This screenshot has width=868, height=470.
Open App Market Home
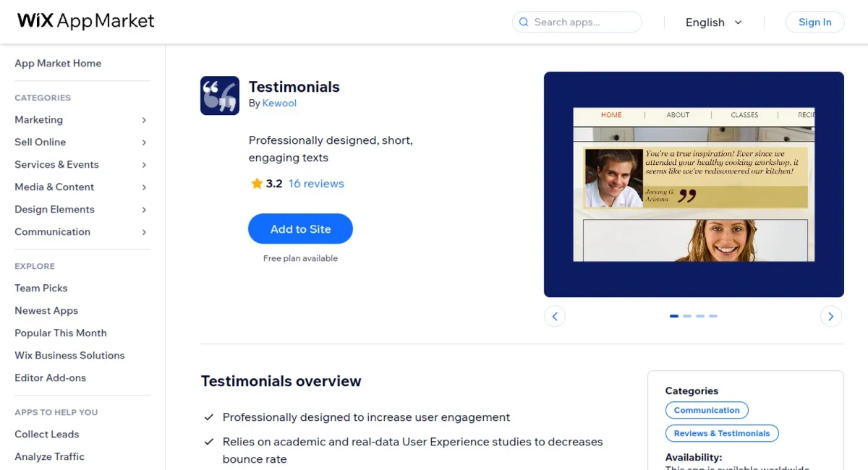pyautogui.click(x=58, y=64)
